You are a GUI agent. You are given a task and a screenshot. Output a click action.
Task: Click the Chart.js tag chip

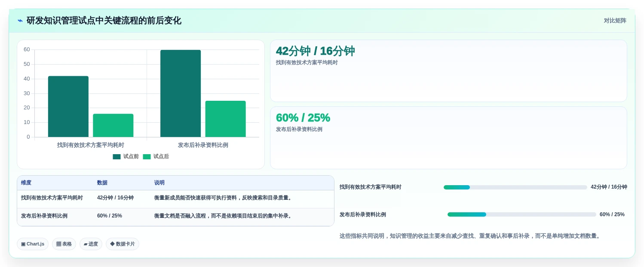pyautogui.click(x=33, y=244)
